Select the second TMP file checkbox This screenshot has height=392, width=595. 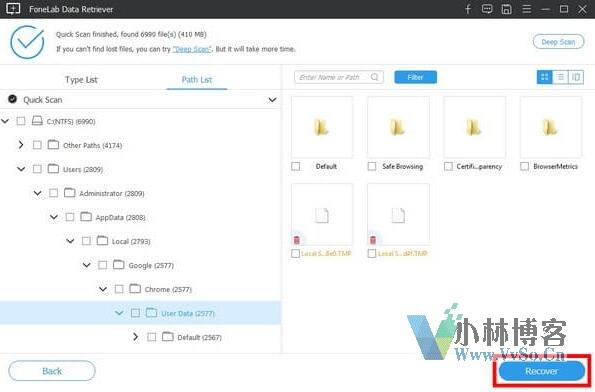[x=372, y=253]
